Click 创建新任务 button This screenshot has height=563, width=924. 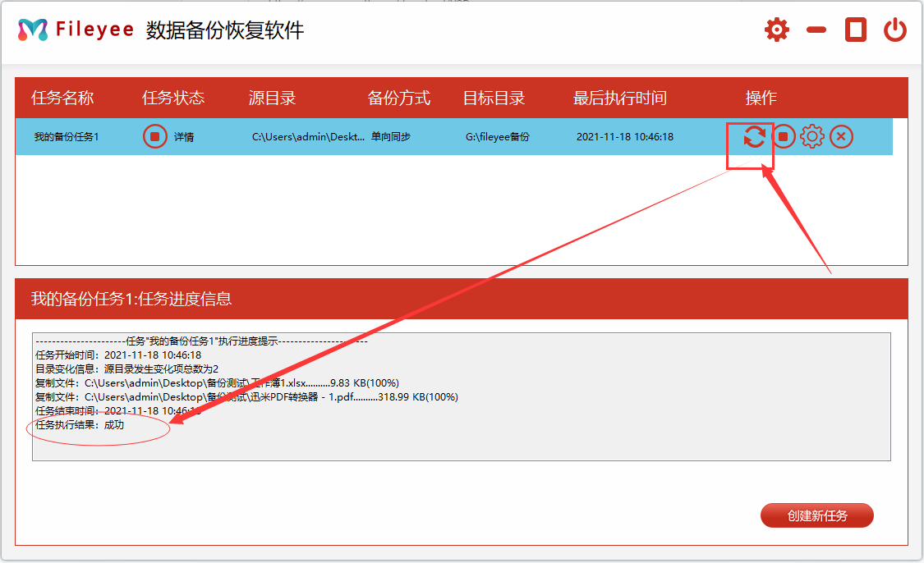(816, 516)
